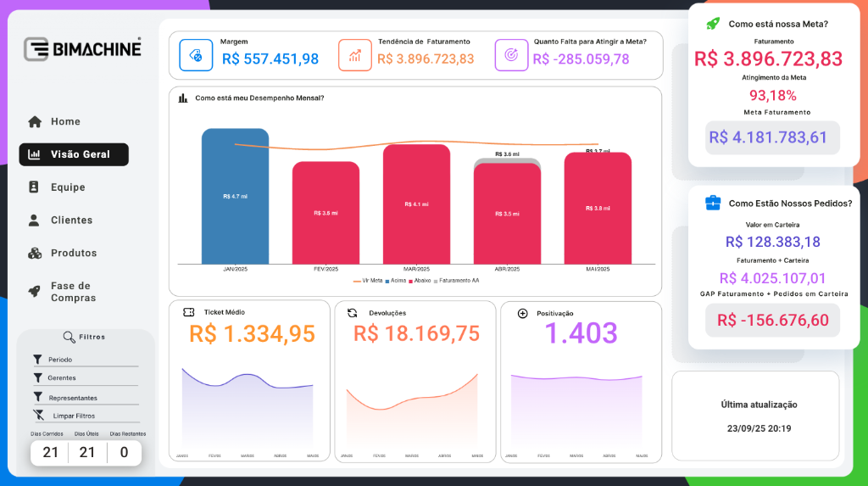Click the rocket icon beside Como está nossa Meta
Viewport: 868px width, 486px height.
click(x=713, y=24)
